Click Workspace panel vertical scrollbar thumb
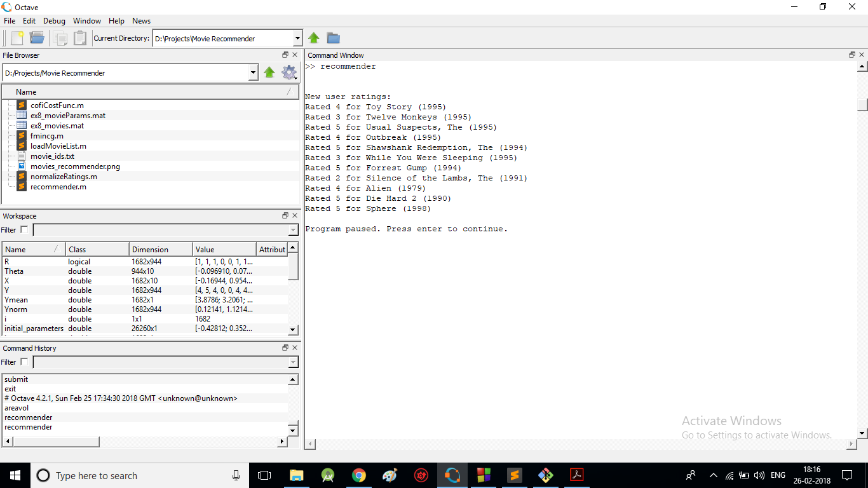Screen dimensions: 868x488 click(293, 266)
